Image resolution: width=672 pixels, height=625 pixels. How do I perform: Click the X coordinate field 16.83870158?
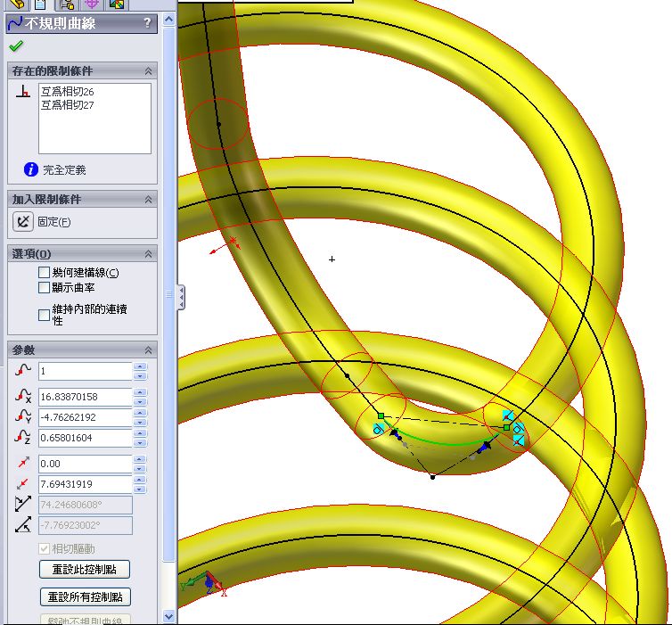click(x=86, y=397)
